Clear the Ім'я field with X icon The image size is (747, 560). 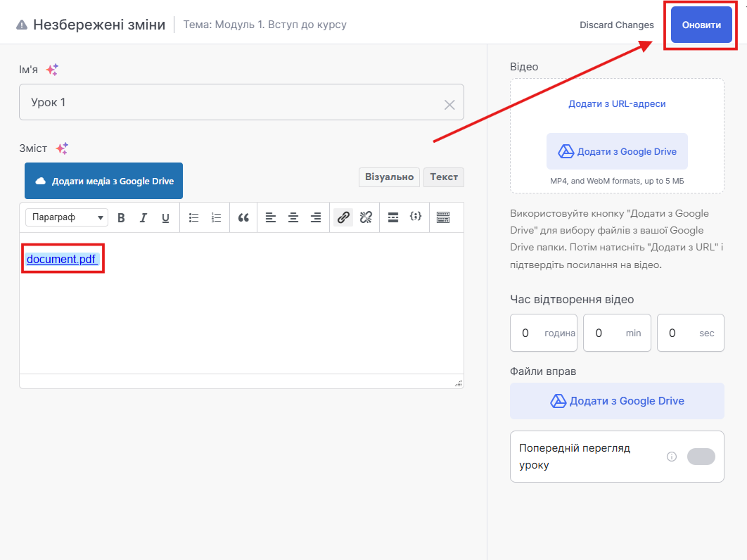click(449, 105)
